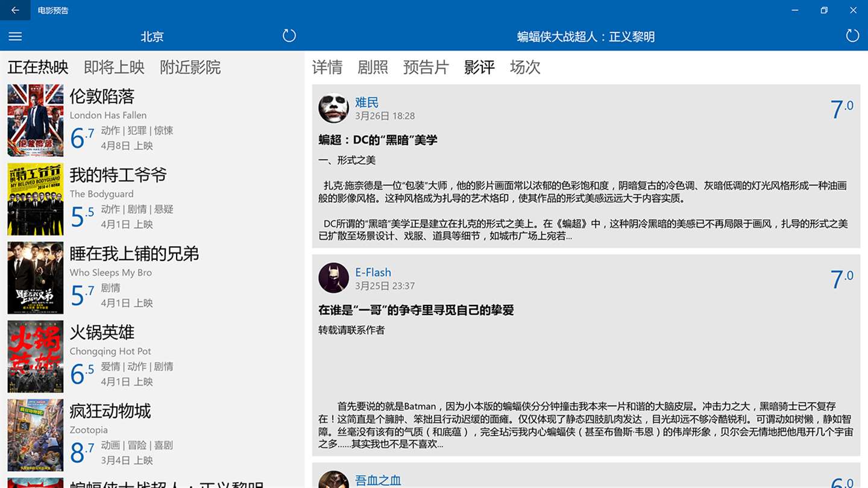Open the reviewer name 吾血之血

[378, 480]
